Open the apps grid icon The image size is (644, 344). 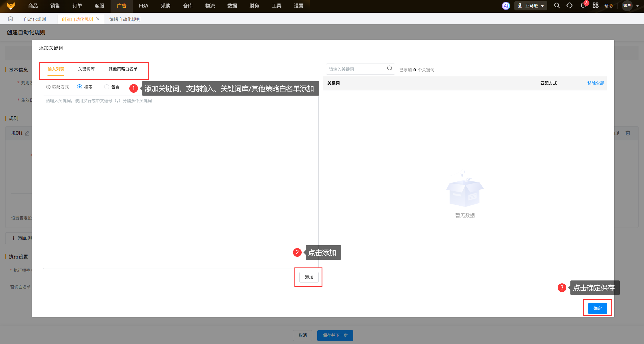coord(596,5)
